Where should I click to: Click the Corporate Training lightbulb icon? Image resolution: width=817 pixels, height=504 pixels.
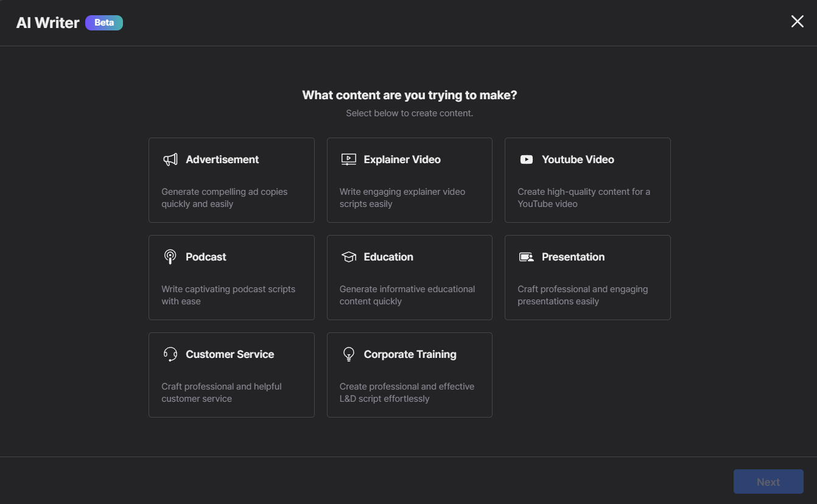348,354
